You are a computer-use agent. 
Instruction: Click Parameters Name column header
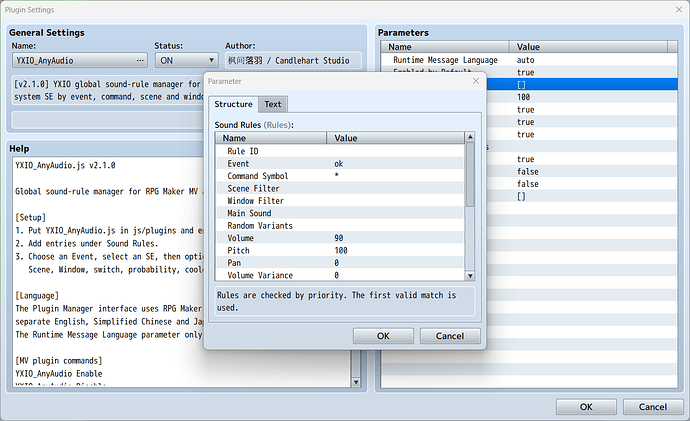pos(445,47)
